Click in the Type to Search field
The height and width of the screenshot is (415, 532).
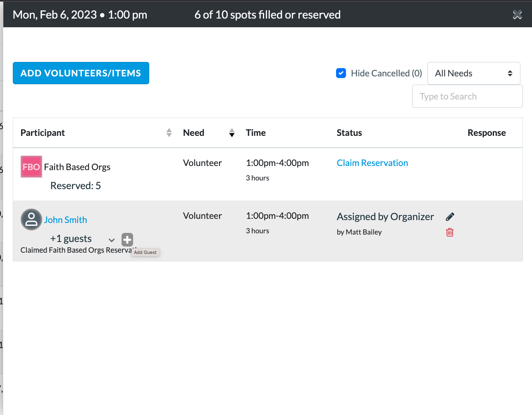click(468, 96)
